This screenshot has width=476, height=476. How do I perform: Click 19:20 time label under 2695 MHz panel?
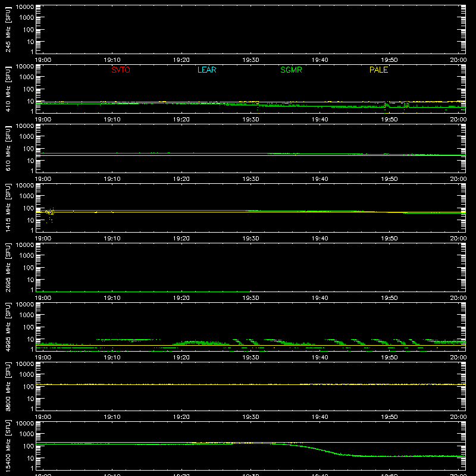coord(181,298)
